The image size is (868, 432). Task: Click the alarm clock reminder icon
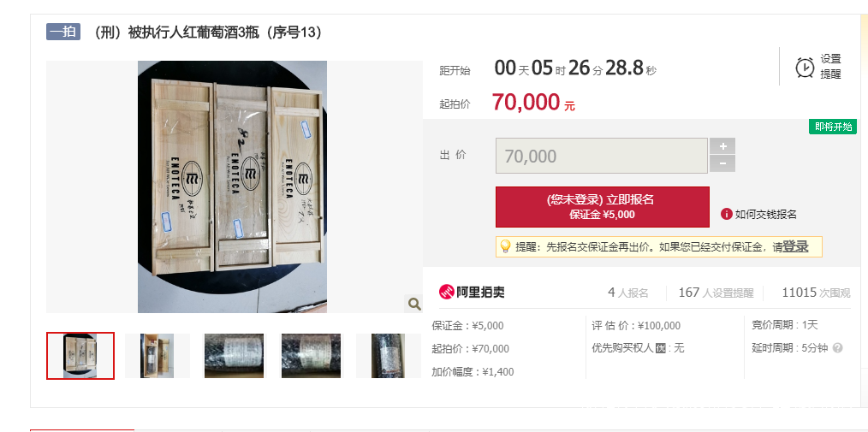(x=805, y=67)
